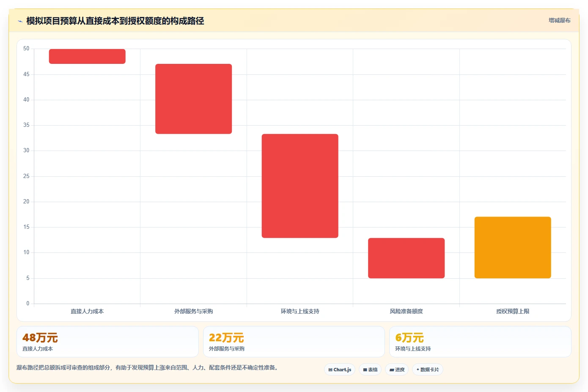Viewport: 588px width, 392px height.
Task: Click the red bar for 环境与上线支持
Action: click(300, 186)
